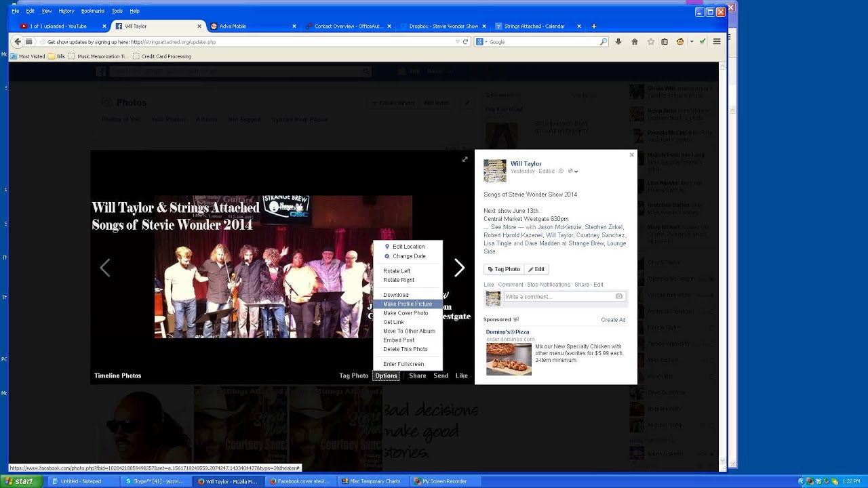This screenshot has height=488, width=868.
Task: Click Send under the photo
Action: pyautogui.click(x=441, y=375)
